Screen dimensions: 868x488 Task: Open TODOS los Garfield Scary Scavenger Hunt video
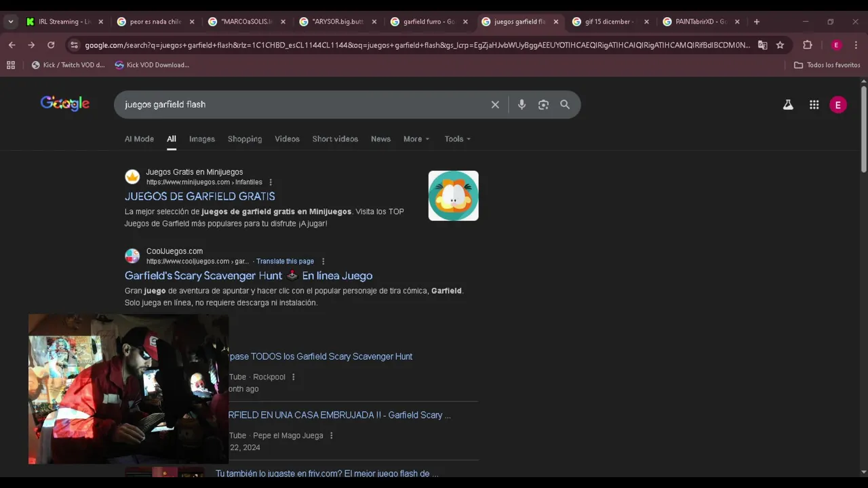click(321, 357)
